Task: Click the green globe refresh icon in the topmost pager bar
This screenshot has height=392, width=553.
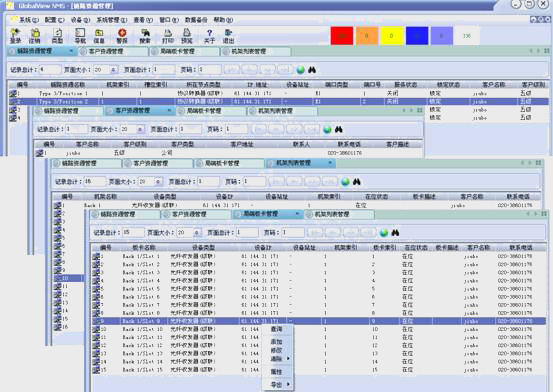Action: [300, 70]
